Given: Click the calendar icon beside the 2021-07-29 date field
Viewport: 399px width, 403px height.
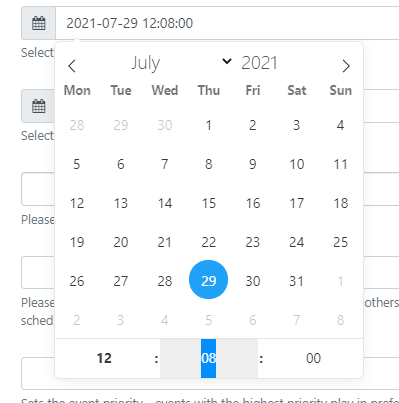Looking at the screenshot, I should (38, 23).
